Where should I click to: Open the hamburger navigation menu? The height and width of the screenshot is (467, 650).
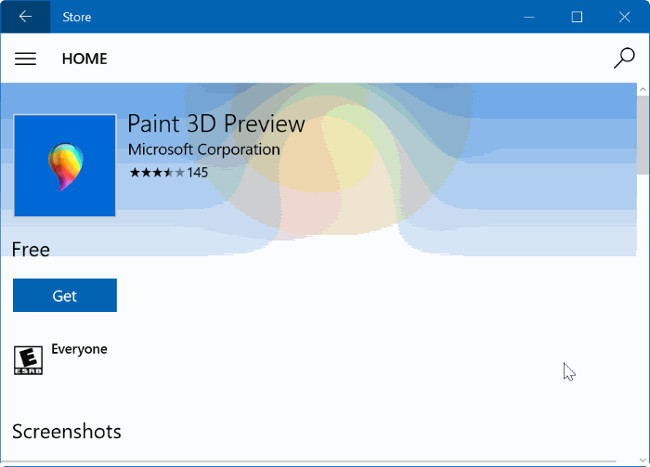point(25,59)
